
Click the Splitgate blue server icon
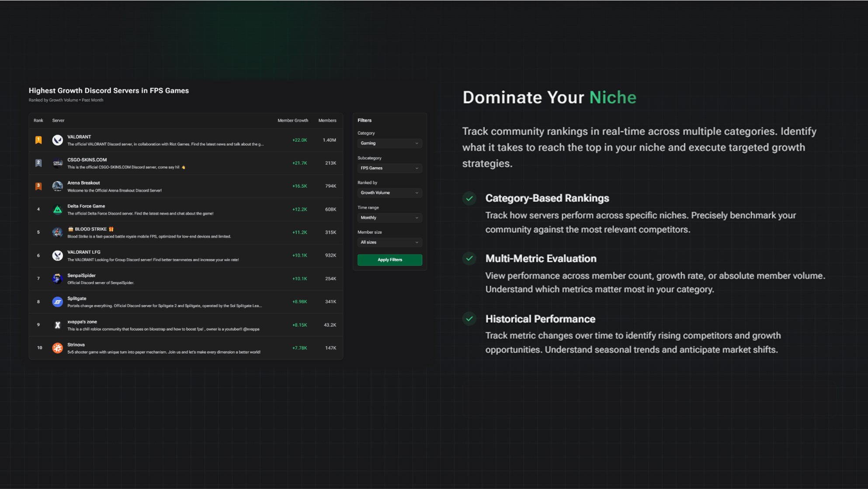57,302
